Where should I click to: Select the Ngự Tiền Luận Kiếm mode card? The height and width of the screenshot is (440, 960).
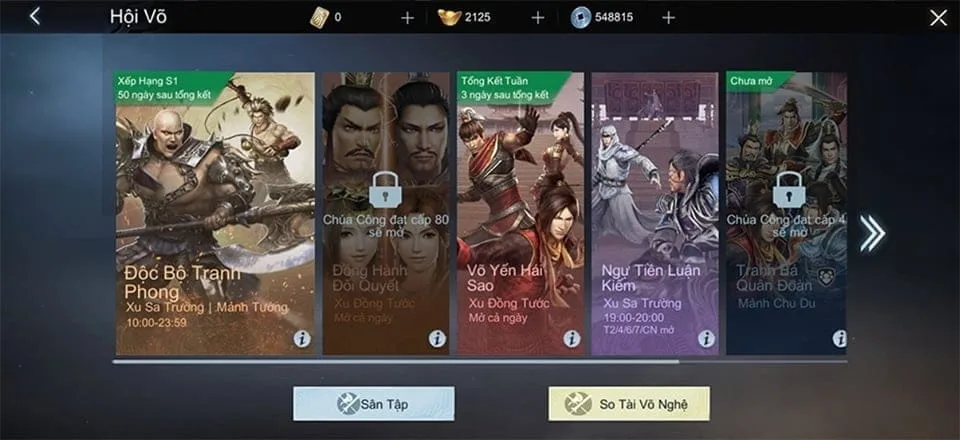point(655,214)
